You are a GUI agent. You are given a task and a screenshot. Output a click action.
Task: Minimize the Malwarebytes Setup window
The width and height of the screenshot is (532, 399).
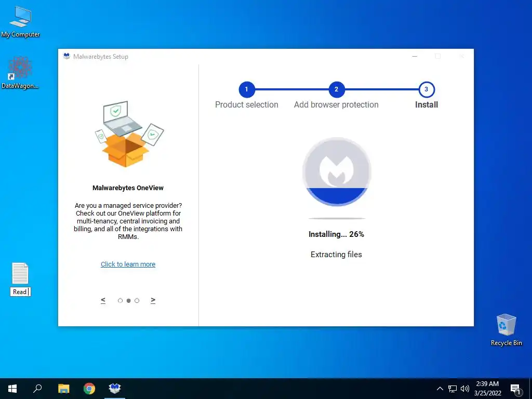point(415,56)
